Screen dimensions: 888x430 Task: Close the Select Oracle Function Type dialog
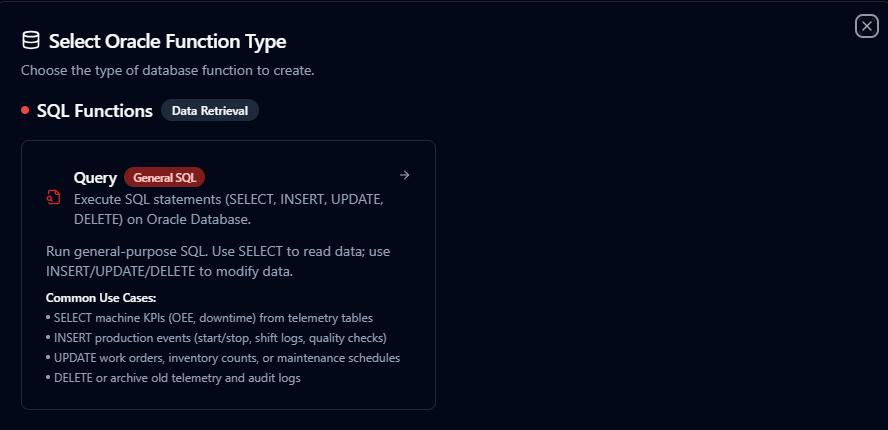point(866,27)
